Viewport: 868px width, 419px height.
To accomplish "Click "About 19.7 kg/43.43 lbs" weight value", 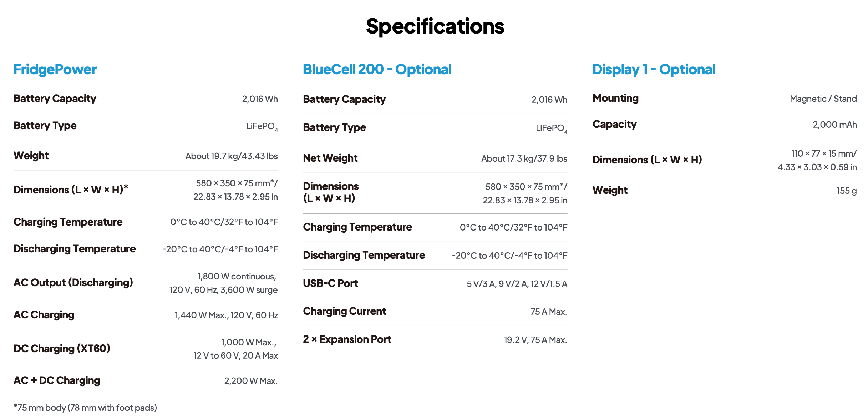I will click(231, 156).
